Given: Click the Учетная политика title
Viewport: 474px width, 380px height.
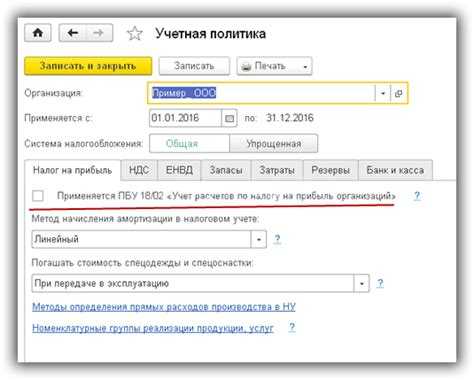Looking at the screenshot, I should click(211, 34).
